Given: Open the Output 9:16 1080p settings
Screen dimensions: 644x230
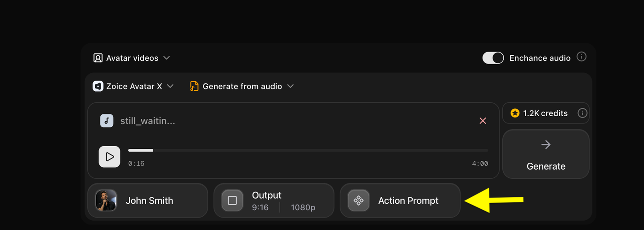Looking at the screenshot, I should click(274, 201).
